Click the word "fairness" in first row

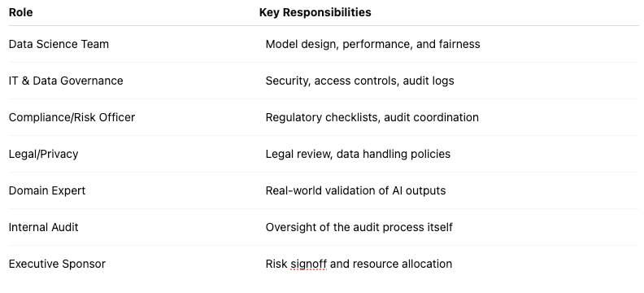coord(459,44)
